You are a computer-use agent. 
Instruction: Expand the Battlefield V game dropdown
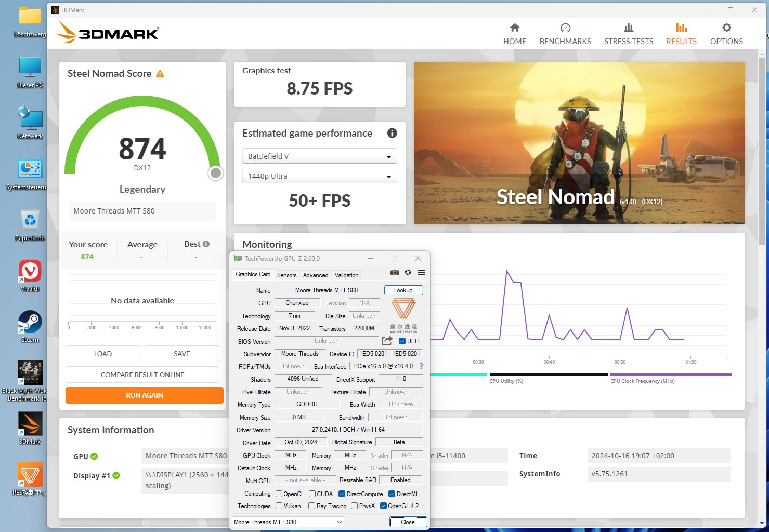click(319, 156)
